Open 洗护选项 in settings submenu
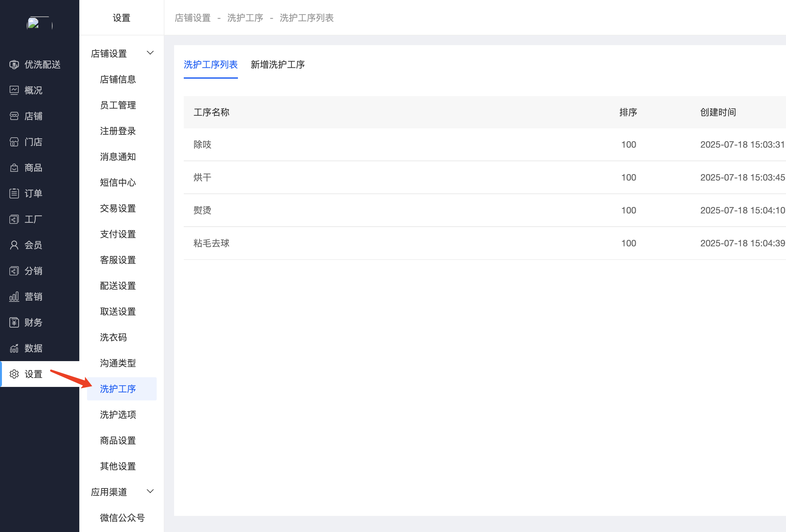 point(118,415)
